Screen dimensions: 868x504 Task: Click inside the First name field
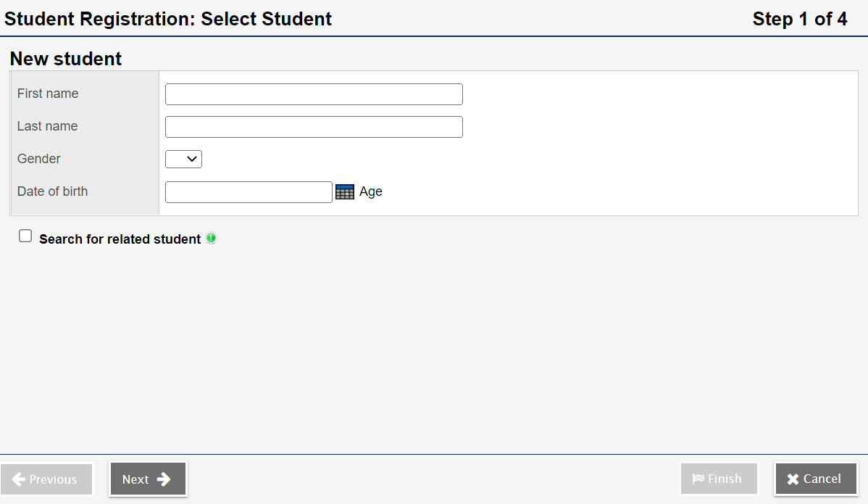(314, 94)
